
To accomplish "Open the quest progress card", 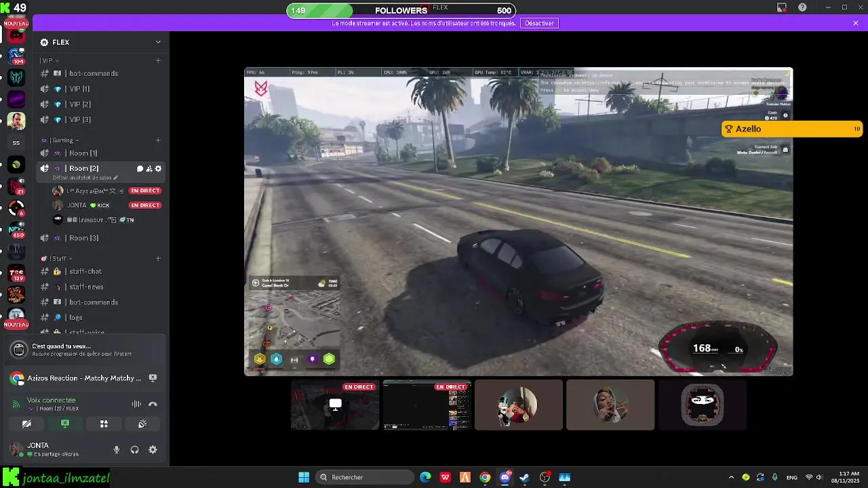I will pos(85,350).
